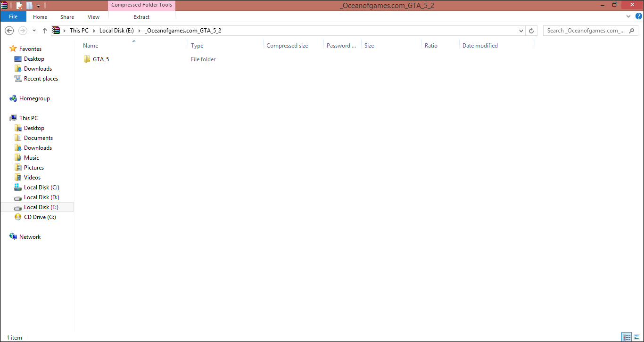The width and height of the screenshot is (644, 342).
Task: Click the '1 item' status bar text
Action: point(14,338)
